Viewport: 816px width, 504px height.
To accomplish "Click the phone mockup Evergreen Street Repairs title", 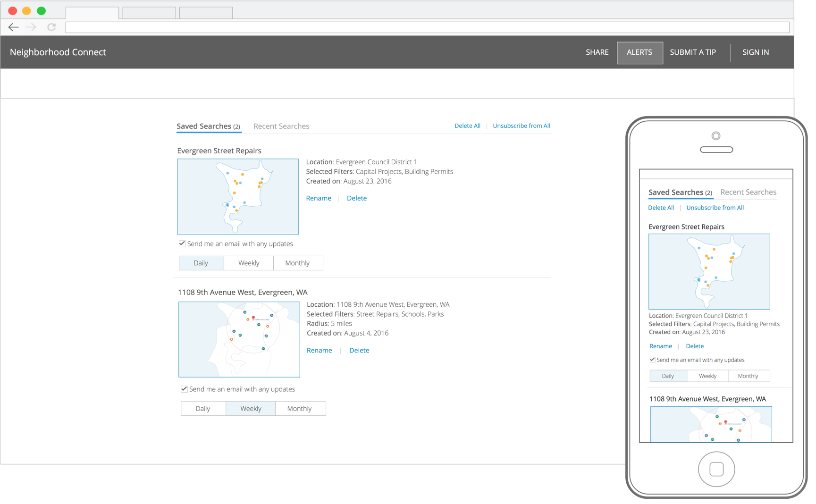I will pyautogui.click(x=686, y=227).
